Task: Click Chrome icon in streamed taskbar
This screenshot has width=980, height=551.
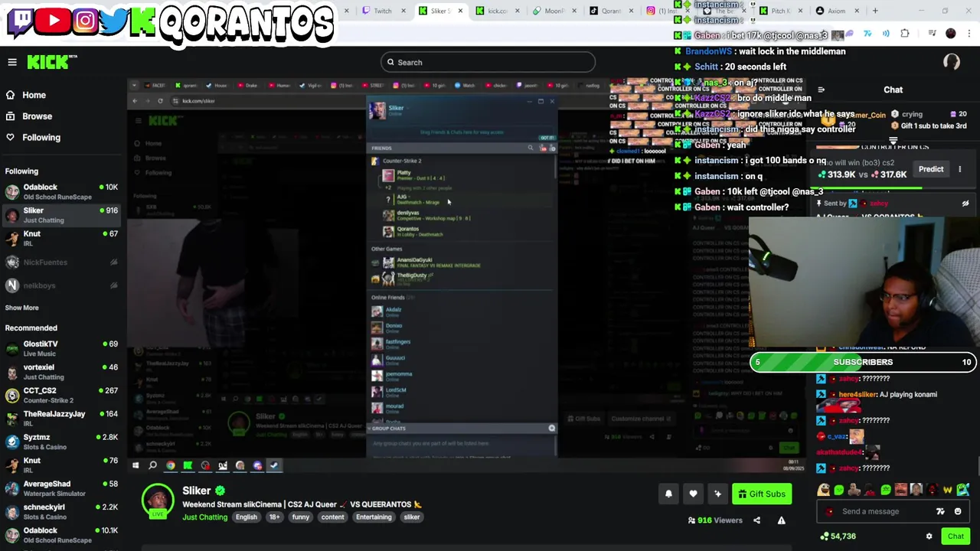Action: pyautogui.click(x=170, y=465)
